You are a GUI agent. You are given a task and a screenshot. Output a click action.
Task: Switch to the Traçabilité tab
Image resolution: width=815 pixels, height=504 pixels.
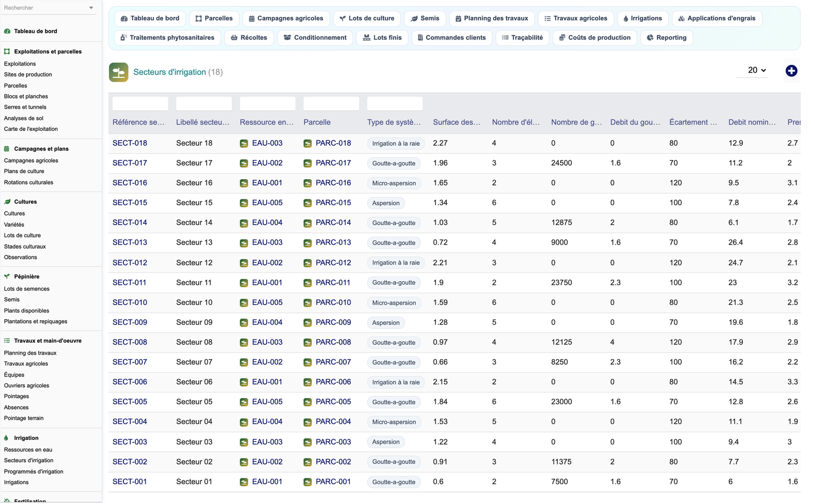(522, 38)
